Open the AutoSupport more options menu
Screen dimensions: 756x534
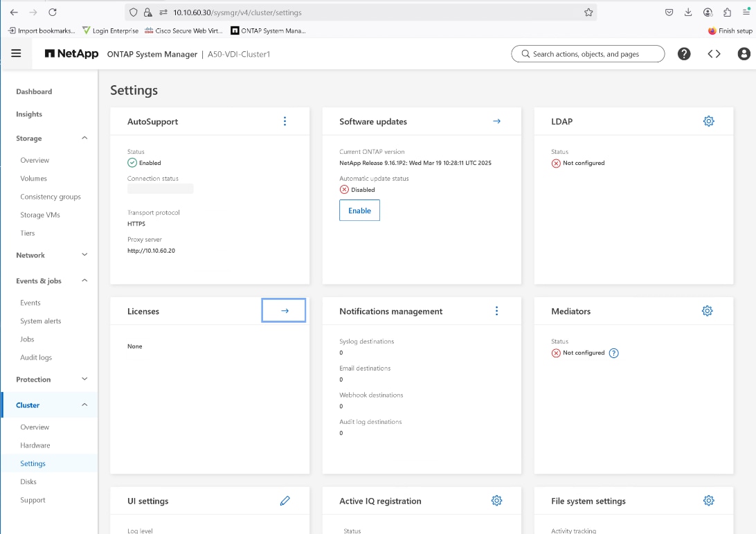tap(285, 121)
